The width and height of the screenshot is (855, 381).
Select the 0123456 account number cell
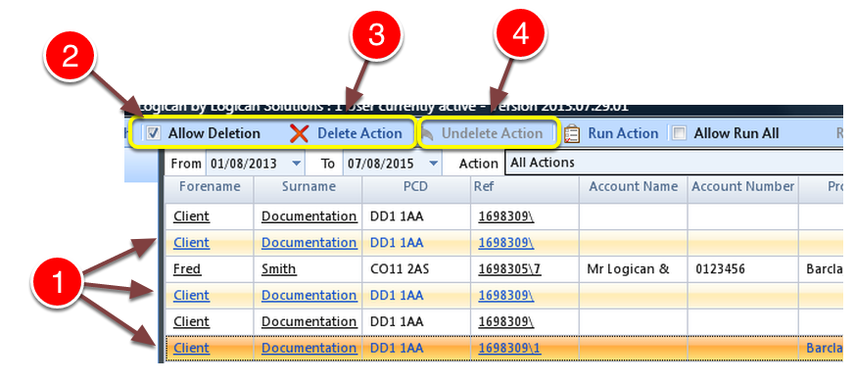743,269
